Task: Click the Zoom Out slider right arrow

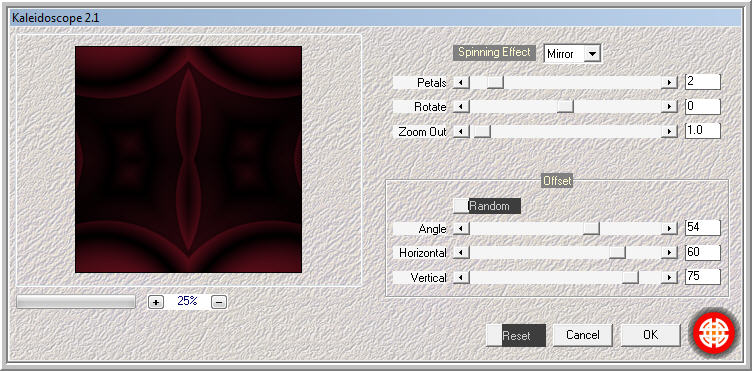Action: [669, 131]
